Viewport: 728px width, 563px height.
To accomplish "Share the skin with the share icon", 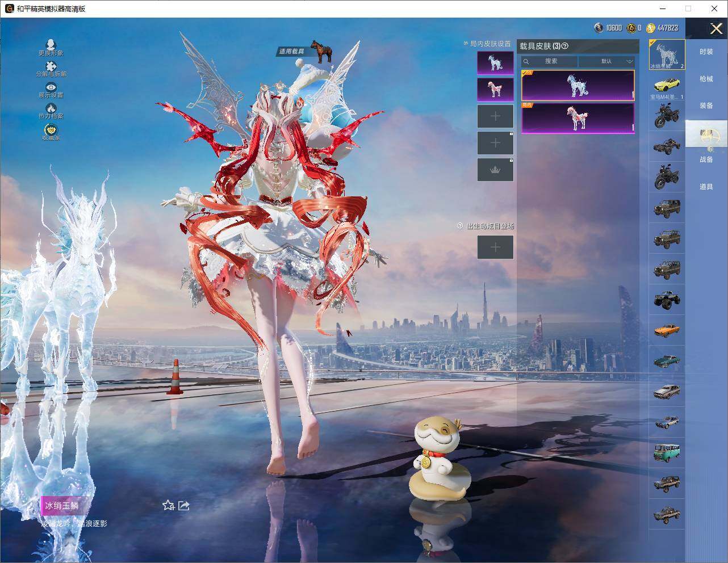I will click(x=183, y=505).
